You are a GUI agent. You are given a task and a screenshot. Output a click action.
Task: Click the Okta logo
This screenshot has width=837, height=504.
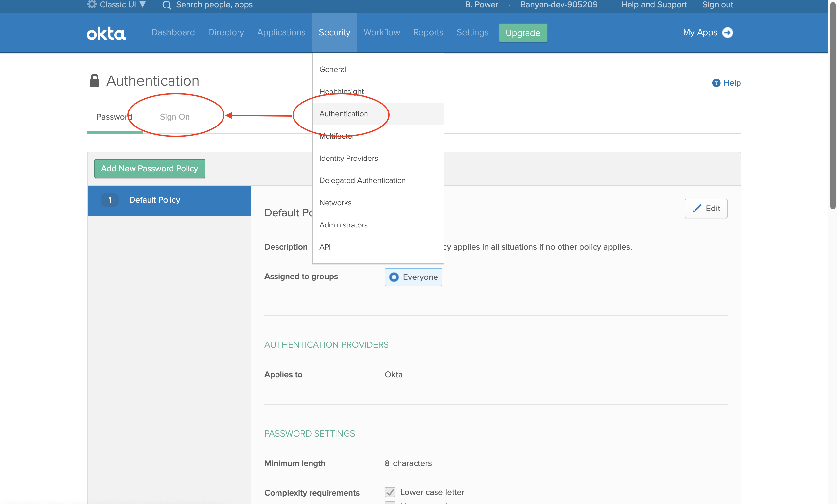[106, 33]
